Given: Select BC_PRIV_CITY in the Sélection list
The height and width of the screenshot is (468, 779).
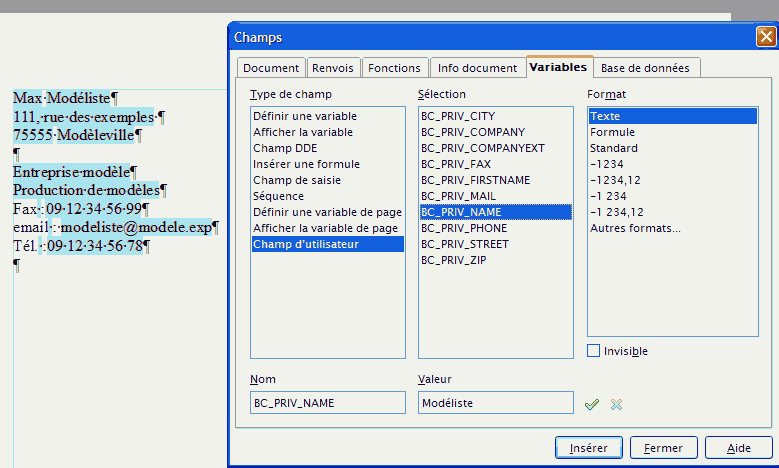Looking at the screenshot, I should point(457,116).
